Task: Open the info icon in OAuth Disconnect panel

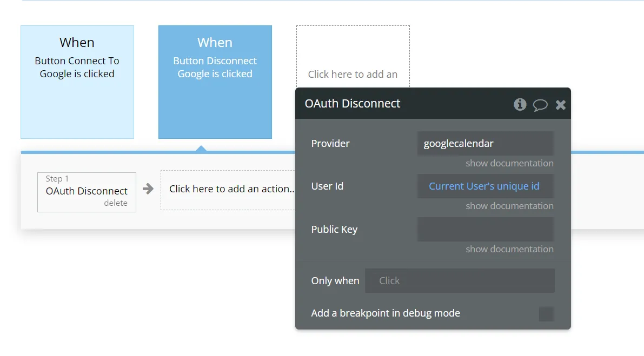Action: pyautogui.click(x=520, y=105)
